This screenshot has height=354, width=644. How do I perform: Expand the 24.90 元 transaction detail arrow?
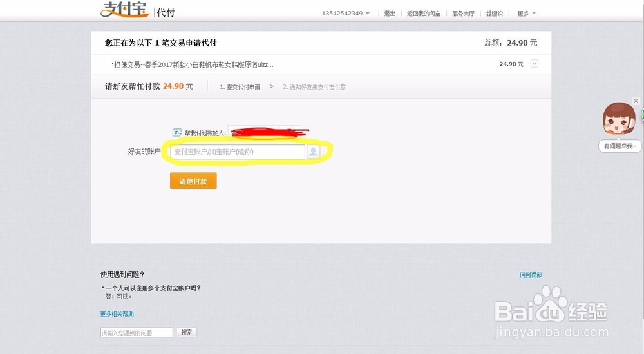[535, 64]
